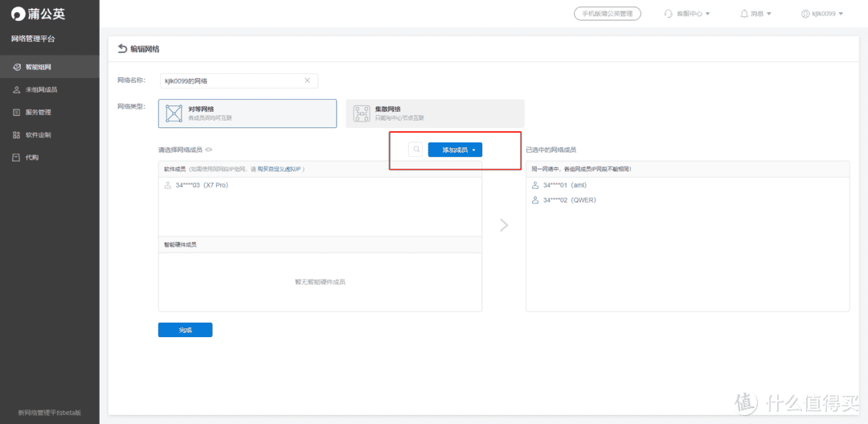Click the right chevron arrow between member lists
The width and height of the screenshot is (868, 424).
pyautogui.click(x=504, y=225)
